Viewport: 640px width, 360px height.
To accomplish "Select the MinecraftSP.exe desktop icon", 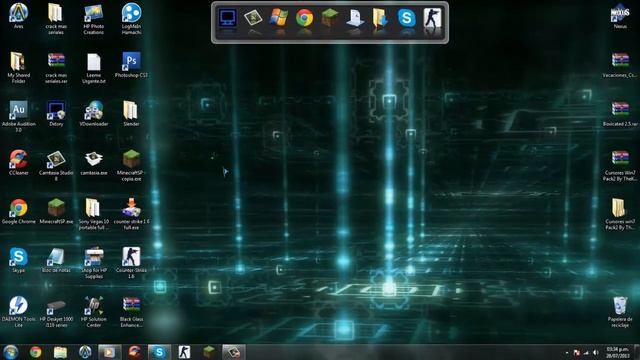I will [x=56, y=211].
